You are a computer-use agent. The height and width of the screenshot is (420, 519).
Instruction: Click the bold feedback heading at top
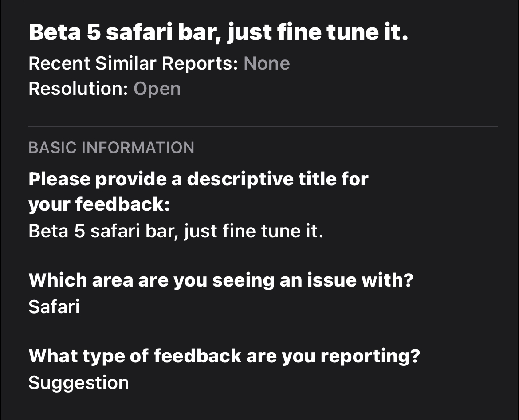point(218,33)
